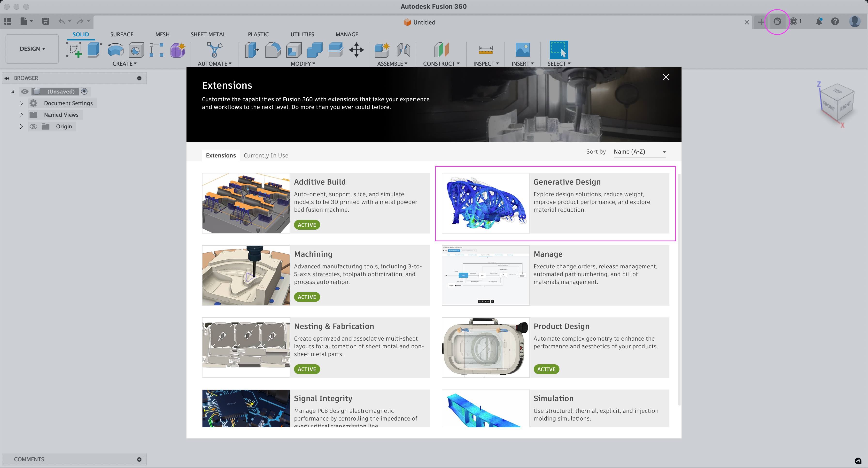The width and height of the screenshot is (868, 468).
Task: Expand the Document Settings tree node
Action: pos(21,103)
